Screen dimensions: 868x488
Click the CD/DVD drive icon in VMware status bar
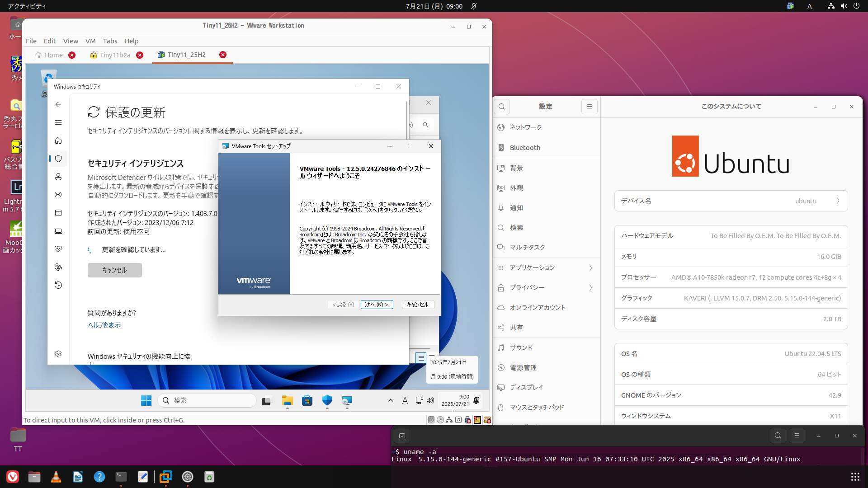(x=440, y=420)
